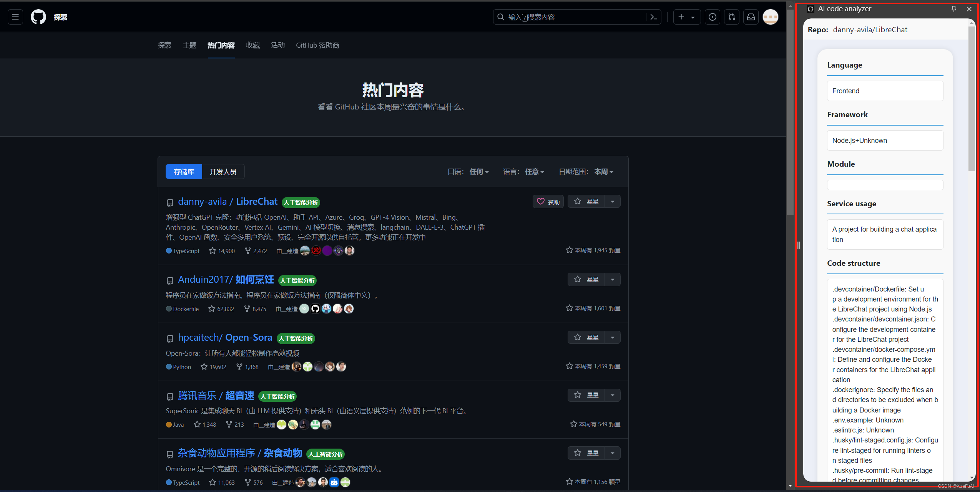Click the GitHub-logo contributor avatar of Anduin2017 repo
Viewport: 980px width, 492px height.
point(315,309)
